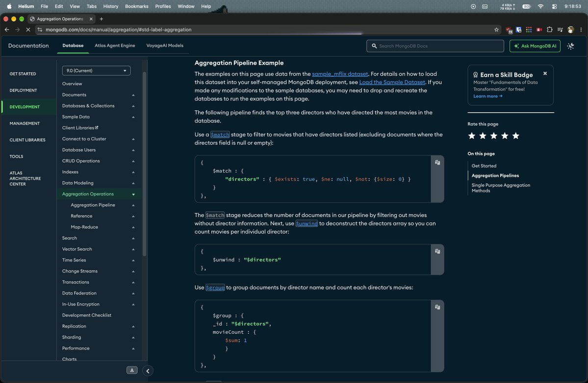Viewport: 588px width, 383px height.
Task: Open the $unwind stage link
Action: click(x=307, y=223)
